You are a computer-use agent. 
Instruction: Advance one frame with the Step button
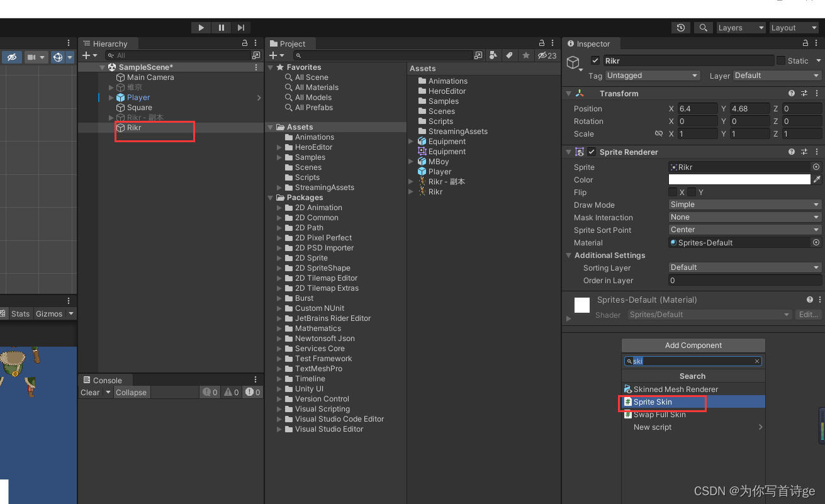[x=241, y=28]
